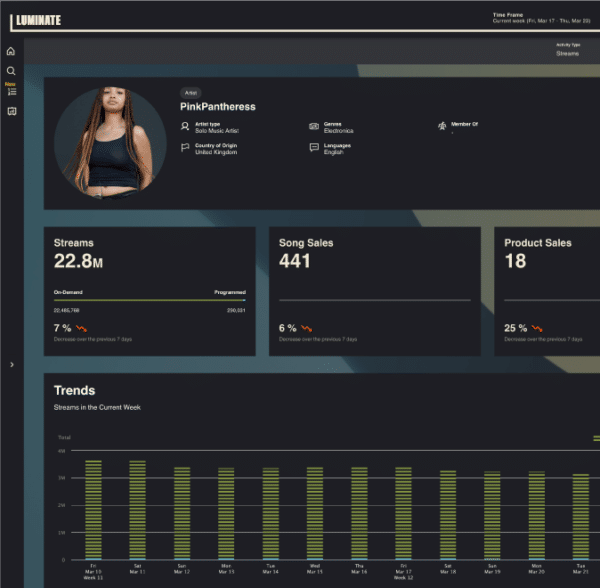Open the charts list icon marked New
The image size is (600, 588).
(11, 91)
